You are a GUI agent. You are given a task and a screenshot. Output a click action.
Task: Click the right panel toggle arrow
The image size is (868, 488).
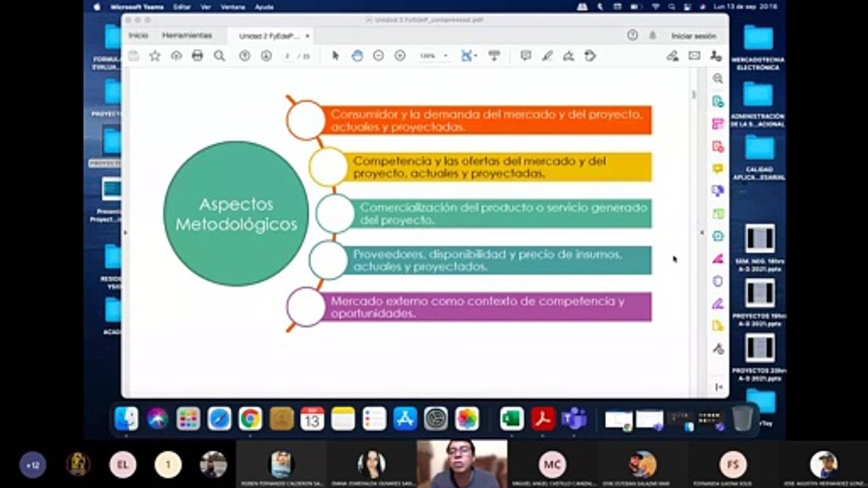point(702,232)
